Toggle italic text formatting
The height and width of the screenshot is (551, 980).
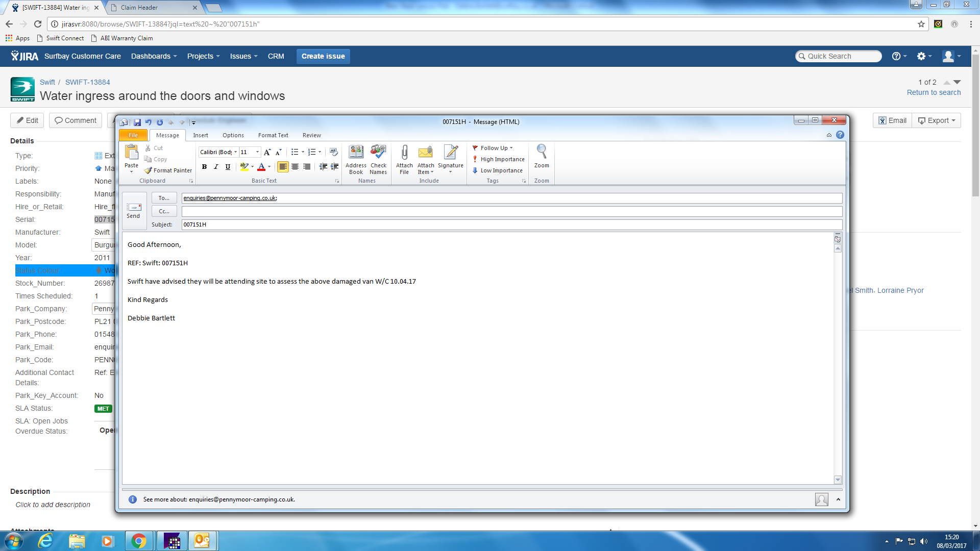point(216,167)
